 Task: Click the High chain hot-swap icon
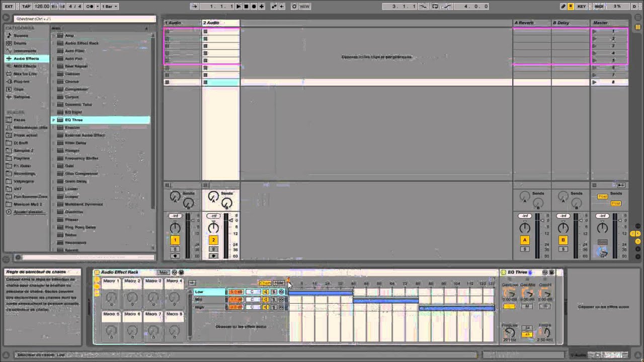[x=281, y=307]
